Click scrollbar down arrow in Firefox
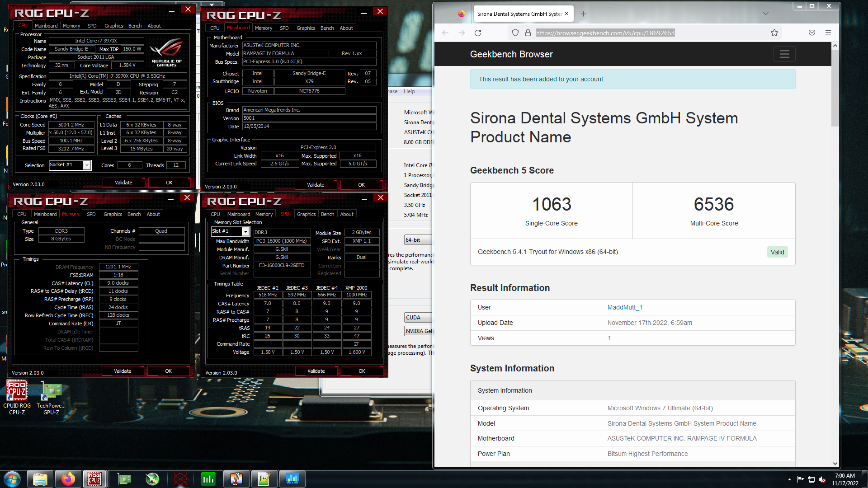This screenshot has width=868, height=488. point(835,463)
